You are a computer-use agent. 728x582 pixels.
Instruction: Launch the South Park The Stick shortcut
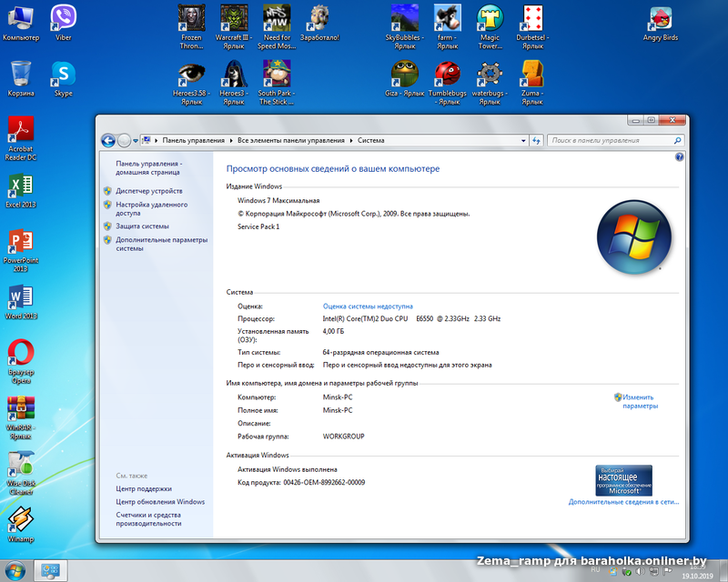(277, 83)
